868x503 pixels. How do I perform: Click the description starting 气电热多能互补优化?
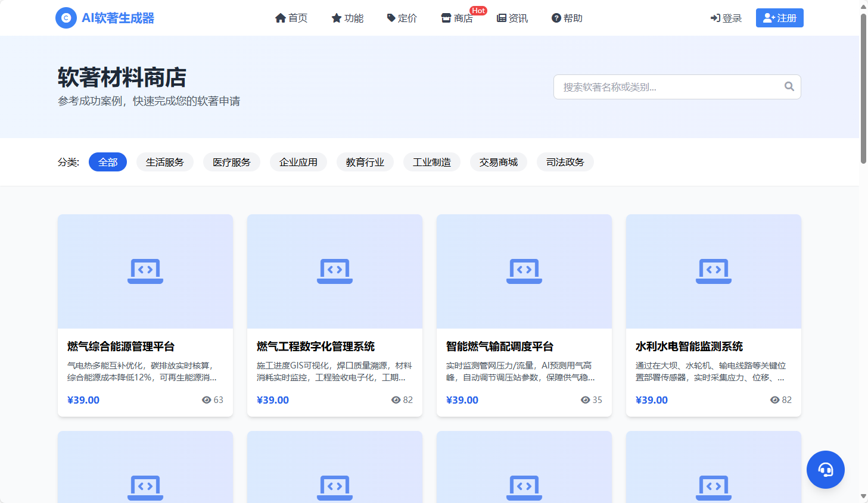point(142,371)
